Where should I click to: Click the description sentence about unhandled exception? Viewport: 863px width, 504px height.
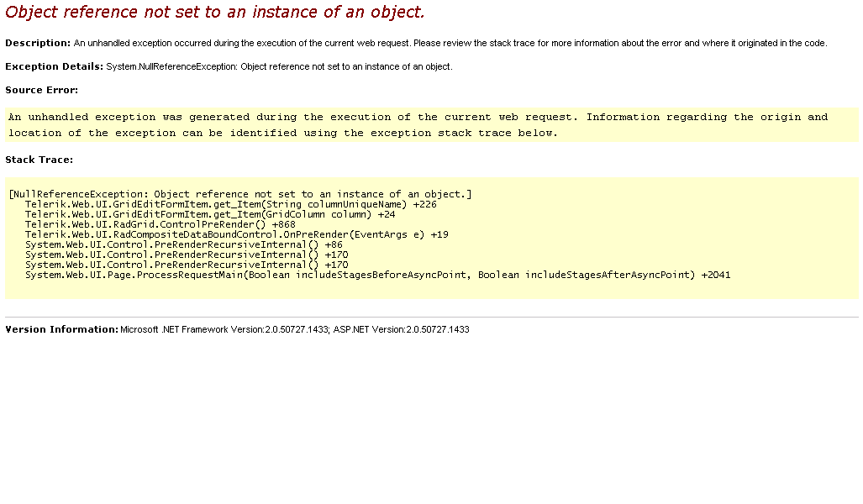[450, 43]
